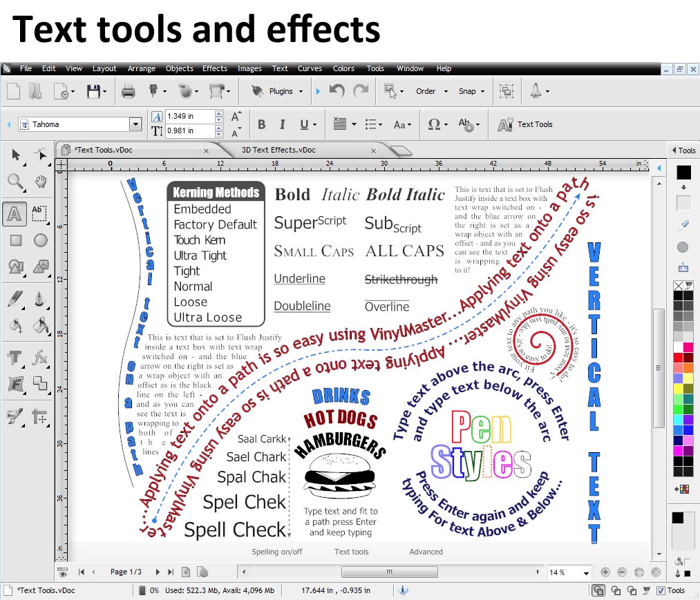Pick the yellow color swatch in the palette
The height and width of the screenshot is (600, 700).
click(678, 388)
